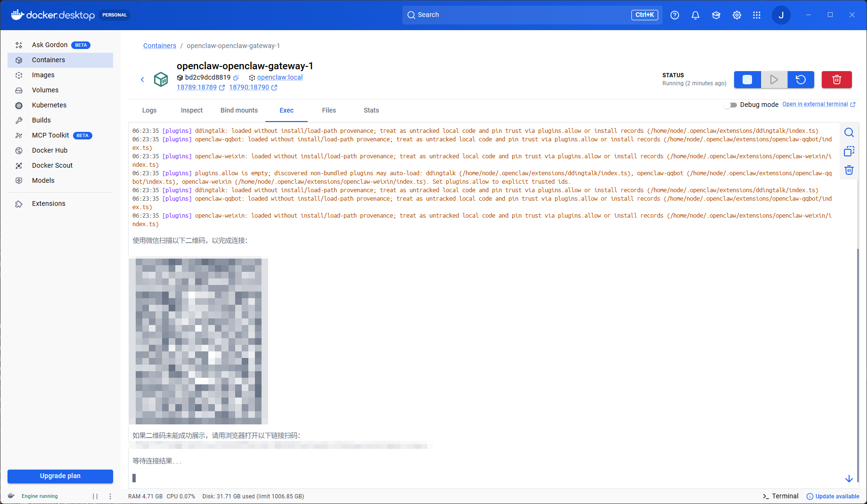The width and height of the screenshot is (867, 504).
Task: Open the Images section
Action: coord(60,75)
